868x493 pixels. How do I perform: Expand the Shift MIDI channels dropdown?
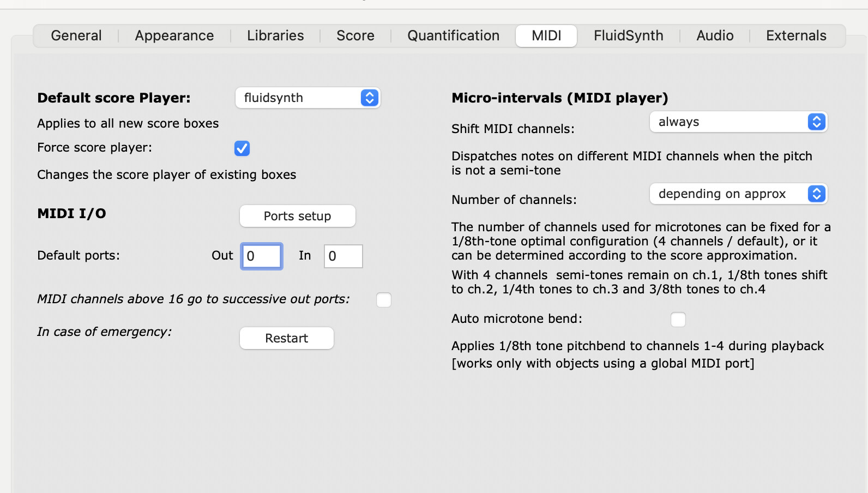coord(738,122)
